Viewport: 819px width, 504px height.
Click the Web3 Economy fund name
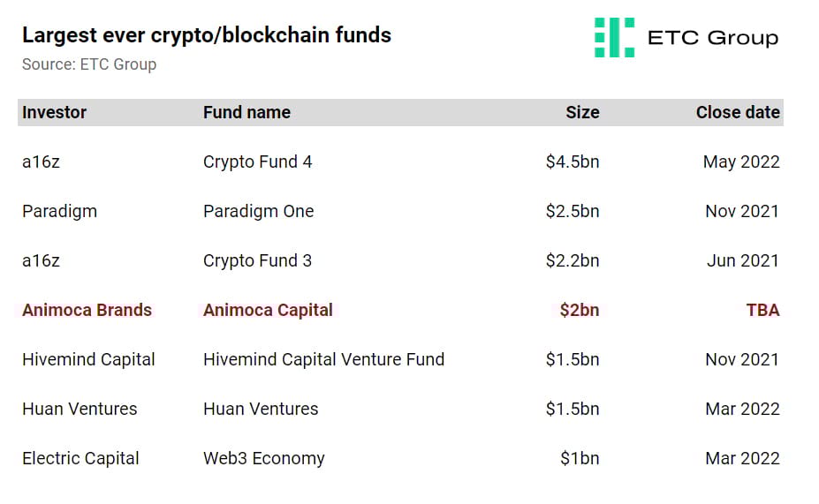tap(264, 458)
